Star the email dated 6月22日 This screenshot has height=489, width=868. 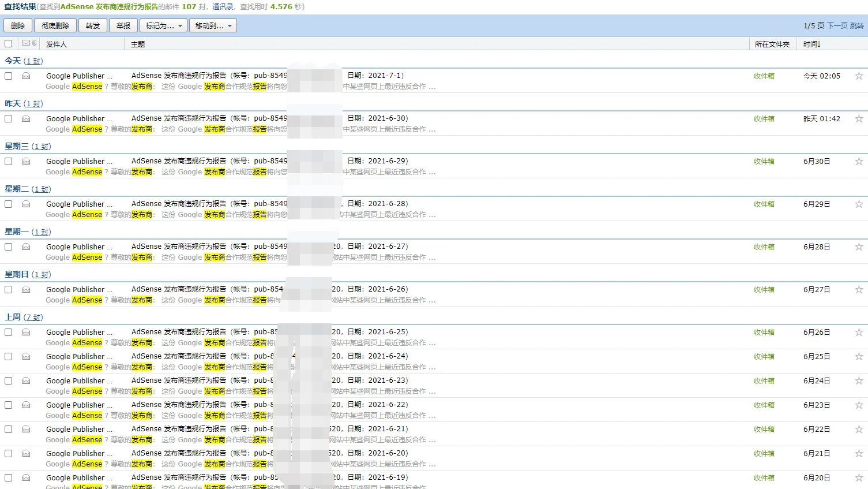pos(859,429)
